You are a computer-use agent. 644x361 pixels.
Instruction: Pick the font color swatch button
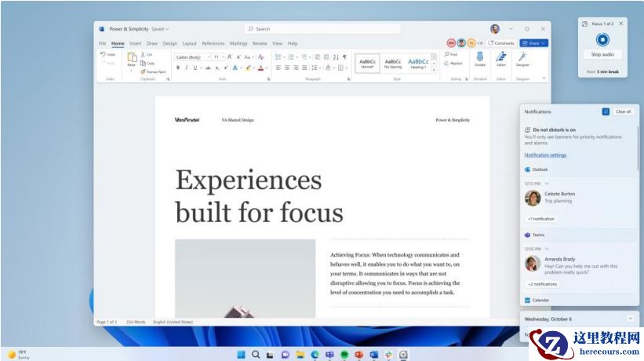(261, 67)
